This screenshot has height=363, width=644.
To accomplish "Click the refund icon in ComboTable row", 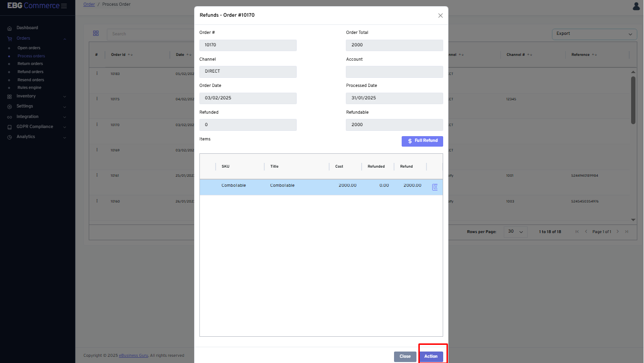I will click(x=435, y=187).
